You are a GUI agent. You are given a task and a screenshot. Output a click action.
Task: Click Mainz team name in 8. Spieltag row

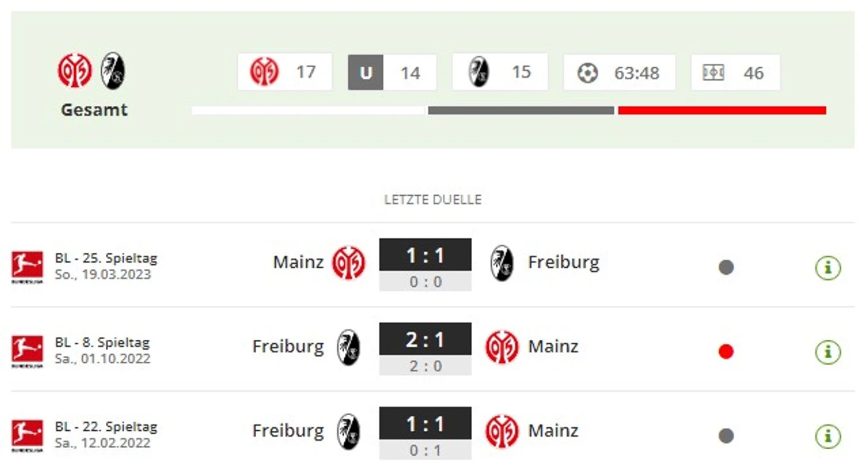(553, 347)
